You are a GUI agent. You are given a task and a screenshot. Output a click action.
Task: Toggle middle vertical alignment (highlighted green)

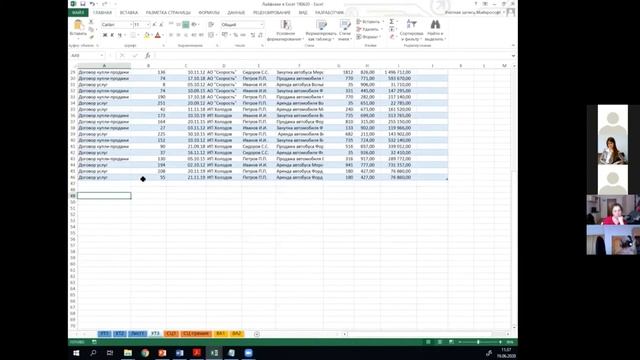186,25
